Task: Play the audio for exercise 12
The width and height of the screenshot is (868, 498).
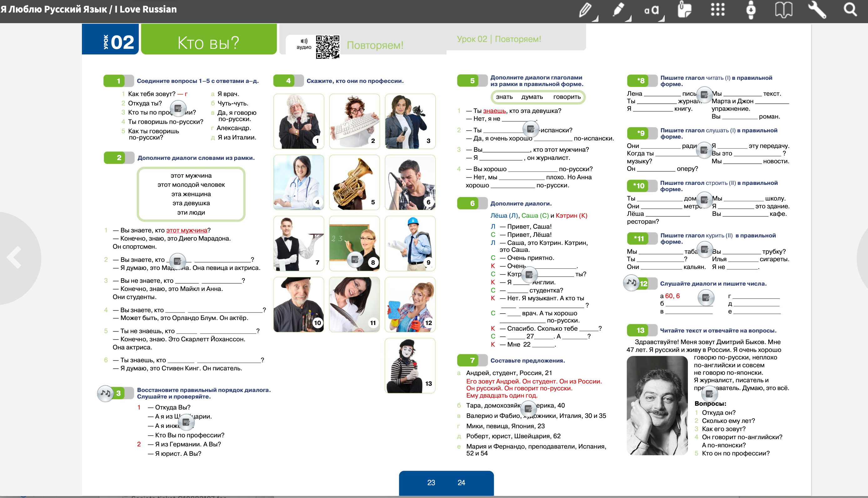Action: pyautogui.click(x=631, y=283)
